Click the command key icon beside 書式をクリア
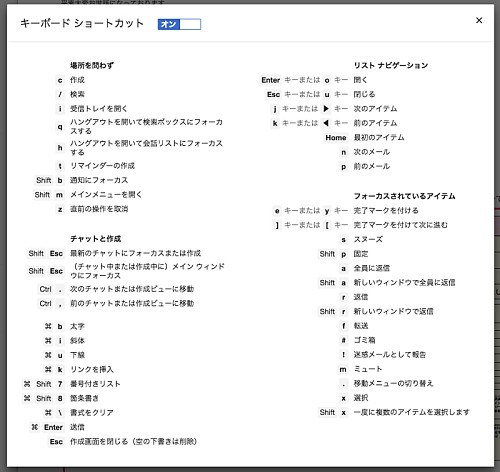This screenshot has height=472, width=500. click(x=48, y=413)
